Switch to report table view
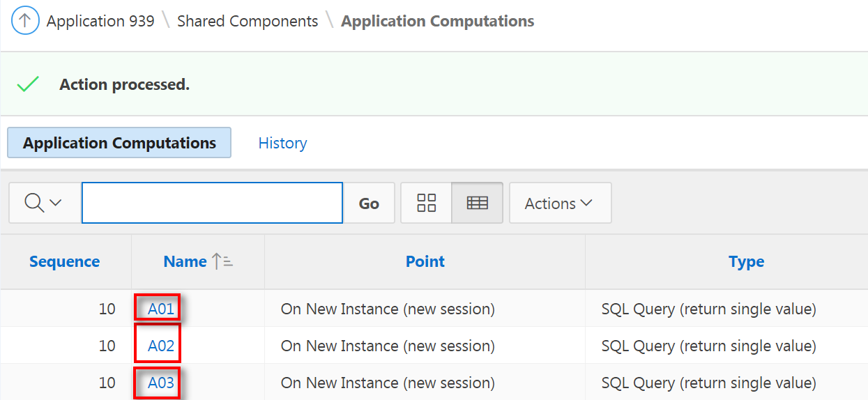The width and height of the screenshot is (868, 400). point(478,203)
